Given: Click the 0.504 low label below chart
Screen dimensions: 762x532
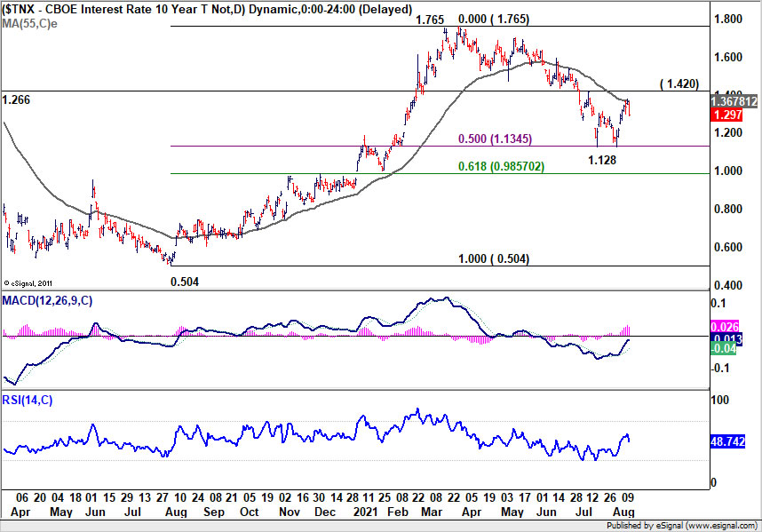Looking at the screenshot, I should tap(185, 282).
